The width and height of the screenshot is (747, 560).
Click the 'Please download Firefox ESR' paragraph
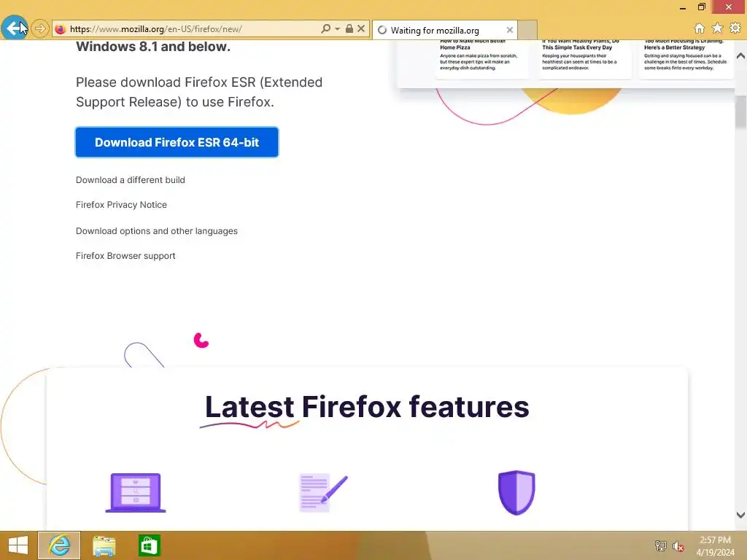pos(199,92)
